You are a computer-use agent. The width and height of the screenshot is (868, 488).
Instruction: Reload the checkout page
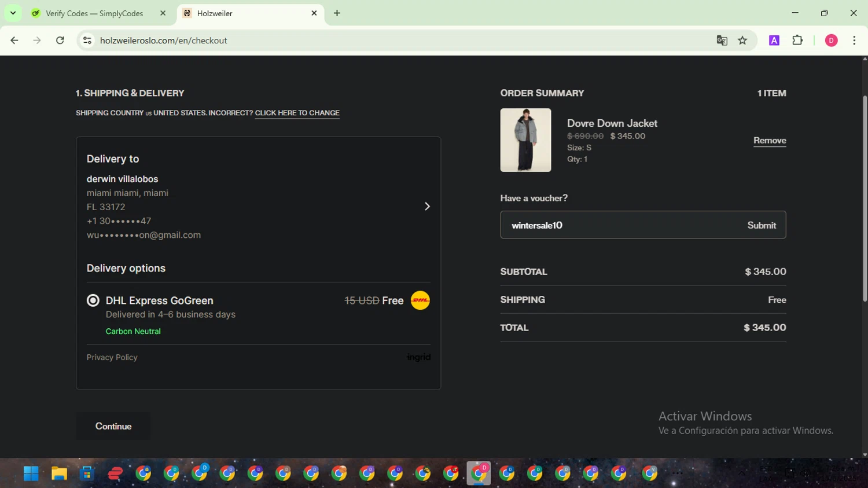coord(60,41)
